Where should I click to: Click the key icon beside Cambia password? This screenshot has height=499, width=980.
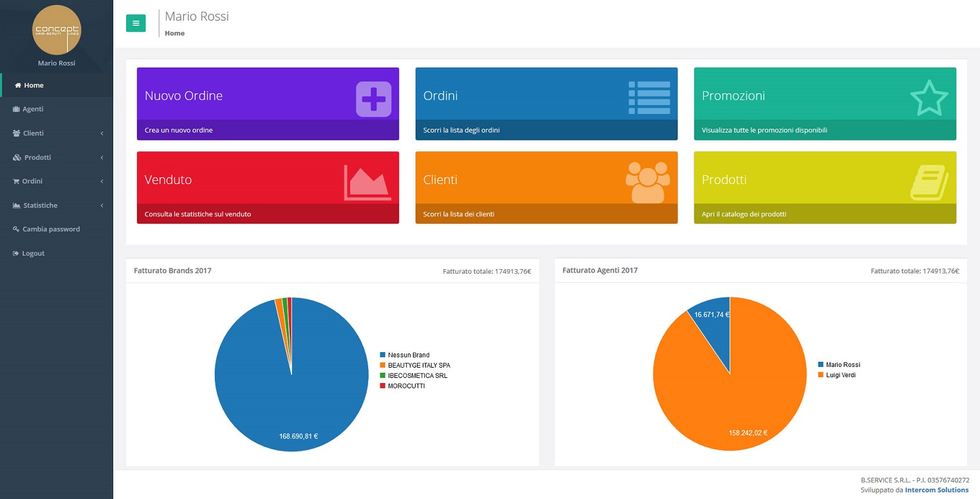16,229
